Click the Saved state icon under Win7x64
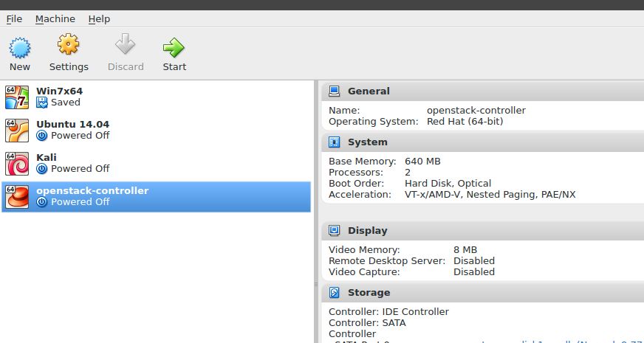644x343 pixels. click(x=42, y=103)
